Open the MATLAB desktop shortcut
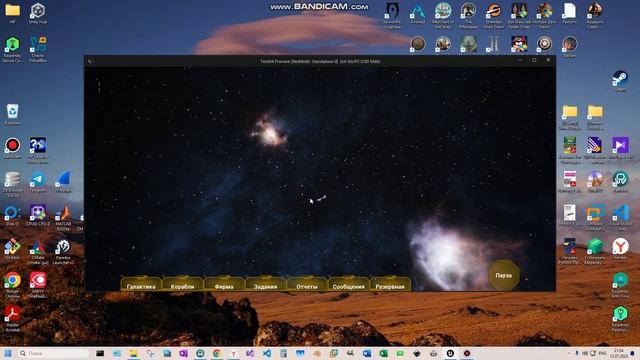Screen dimensions: 640x360 click(x=63, y=218)
